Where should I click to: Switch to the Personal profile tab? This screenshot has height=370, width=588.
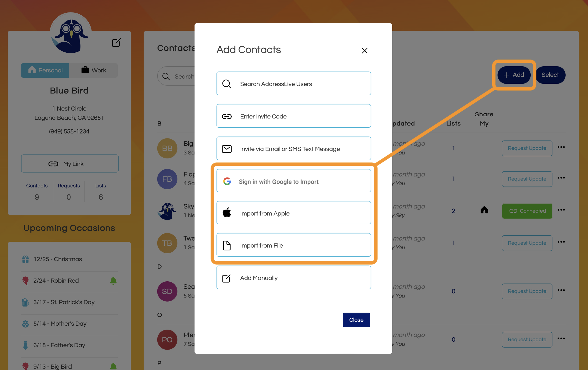45,70
